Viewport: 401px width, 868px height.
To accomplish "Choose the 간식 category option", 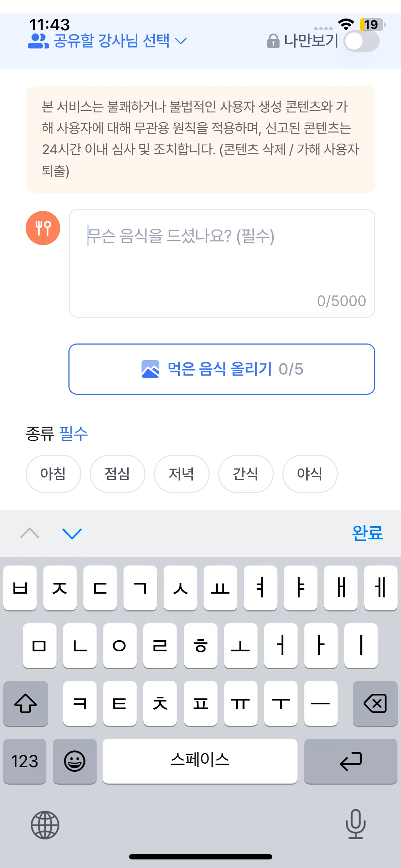I will (x=246, y=474).
